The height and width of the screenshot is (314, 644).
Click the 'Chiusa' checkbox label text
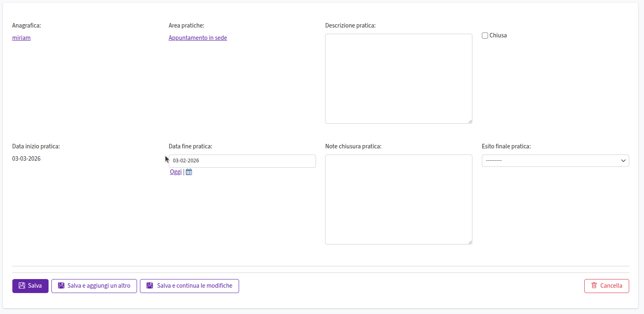(x=498, y=36)
